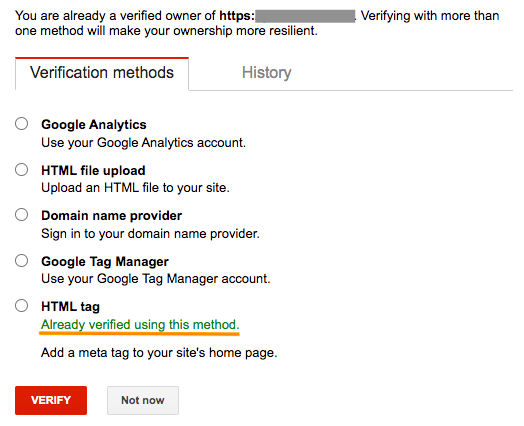524x426 pixels.
Task: Click 'Upload an HTML file to your site.'
Action: click(x=135, y=188)
